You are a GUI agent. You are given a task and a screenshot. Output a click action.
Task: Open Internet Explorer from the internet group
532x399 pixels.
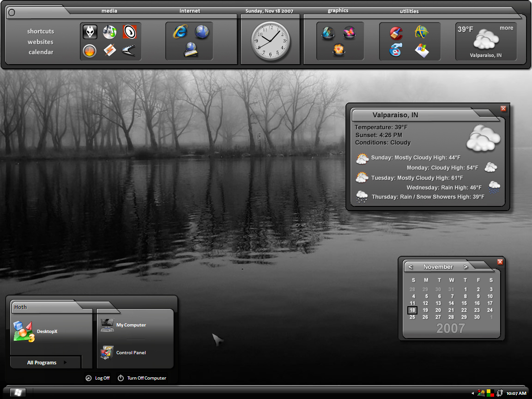point(180,31)
